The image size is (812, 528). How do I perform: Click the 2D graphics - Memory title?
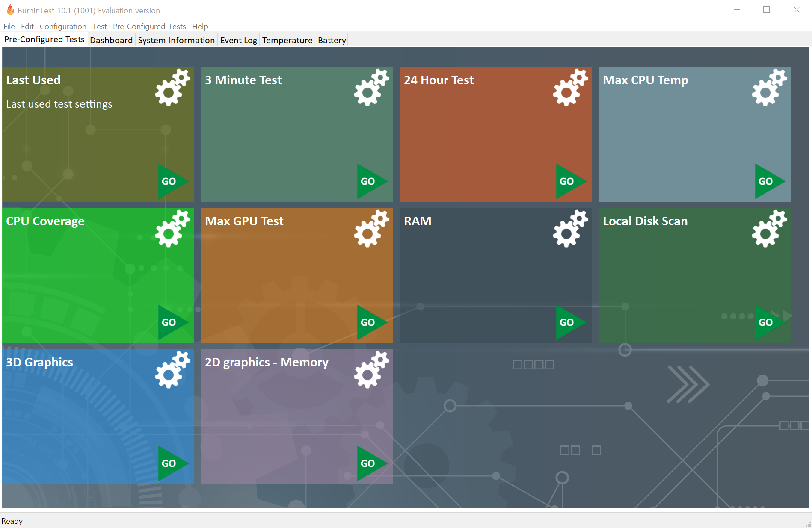[267, 362]
